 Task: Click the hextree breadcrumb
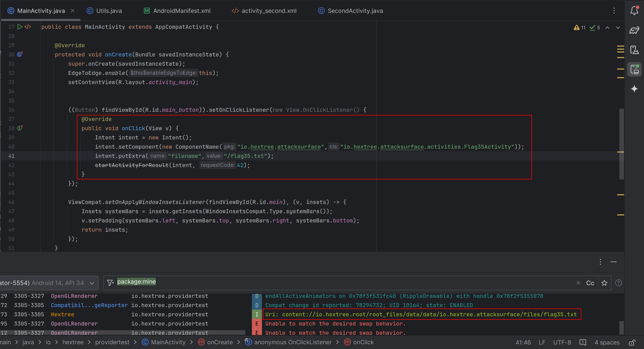(x=73, y=342)
